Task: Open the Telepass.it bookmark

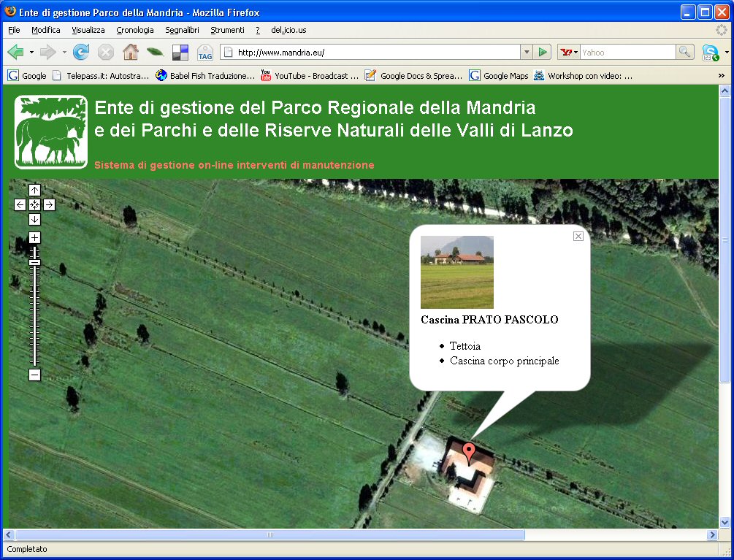Action: point(101,75)
